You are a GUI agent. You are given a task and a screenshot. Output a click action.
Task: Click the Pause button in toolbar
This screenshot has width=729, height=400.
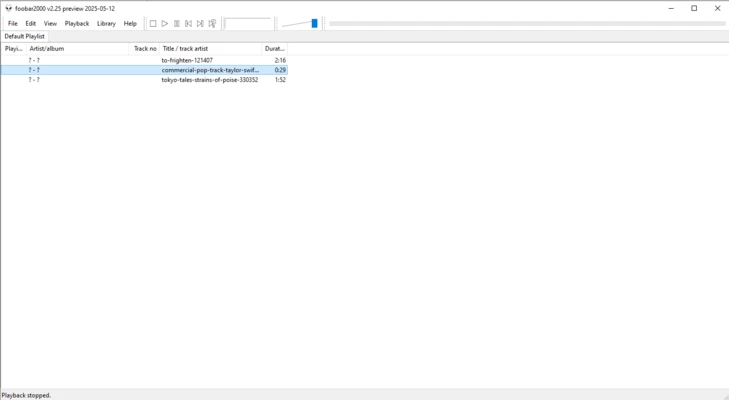[x=177, y=23]
